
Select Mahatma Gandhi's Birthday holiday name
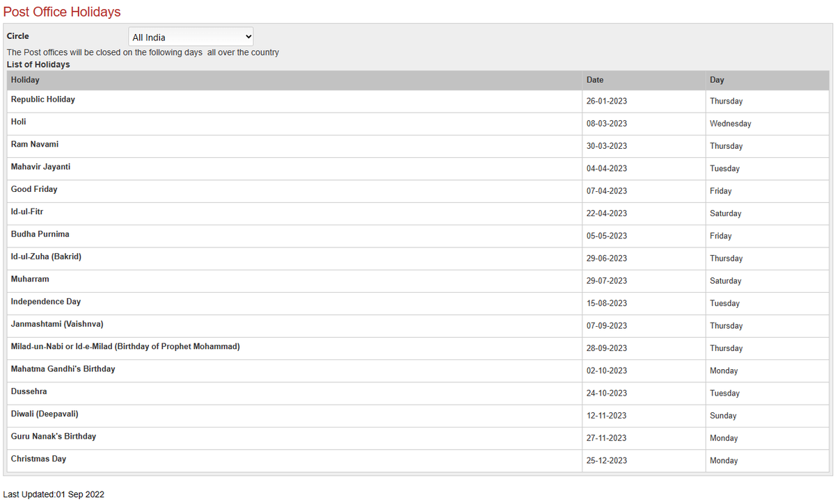point(63,369)
